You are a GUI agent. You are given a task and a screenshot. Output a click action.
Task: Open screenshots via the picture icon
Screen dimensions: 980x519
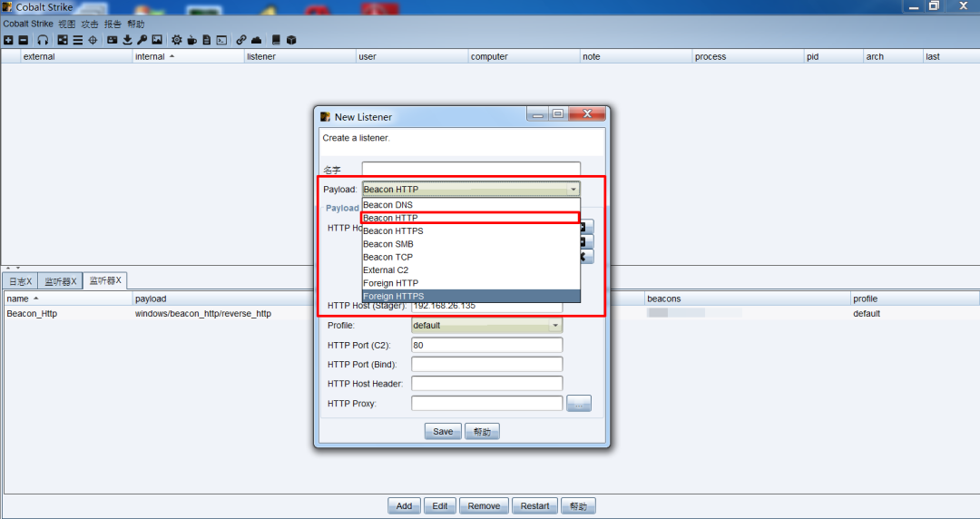click(x=157, y=40)
